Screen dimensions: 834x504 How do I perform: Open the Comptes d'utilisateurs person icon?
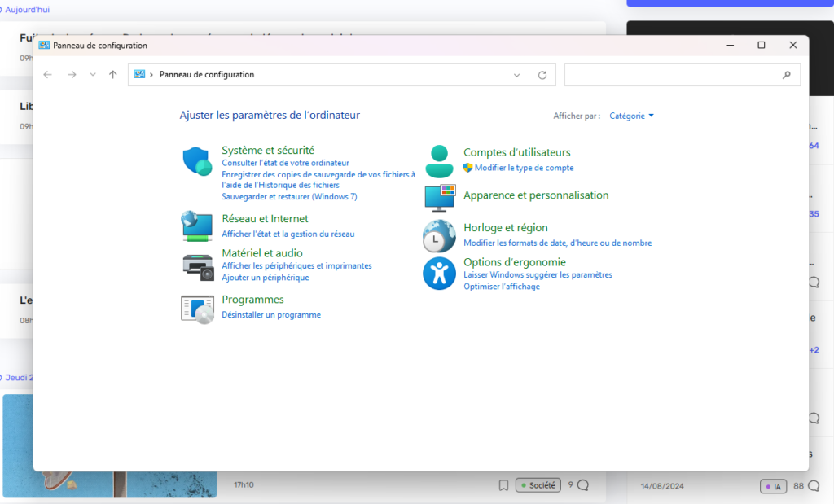[x=439, y=161]
